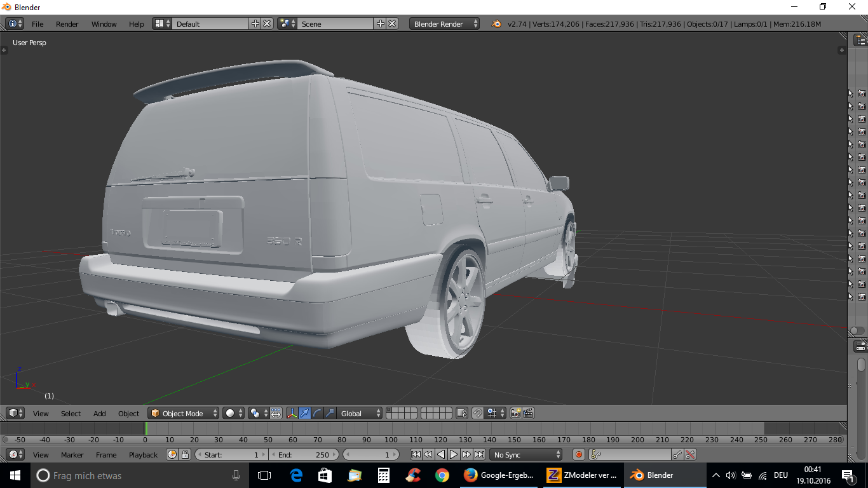Select the translate manipulator arrow icon

click(304, 413)
